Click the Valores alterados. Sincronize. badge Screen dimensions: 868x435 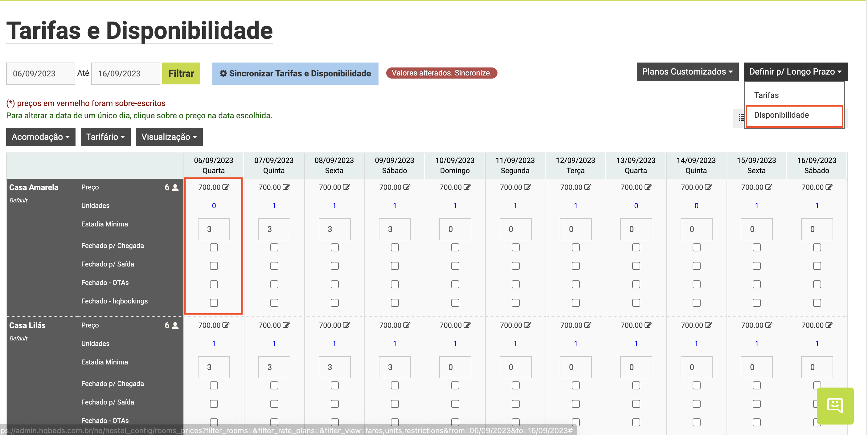click(x=441, y=73)
